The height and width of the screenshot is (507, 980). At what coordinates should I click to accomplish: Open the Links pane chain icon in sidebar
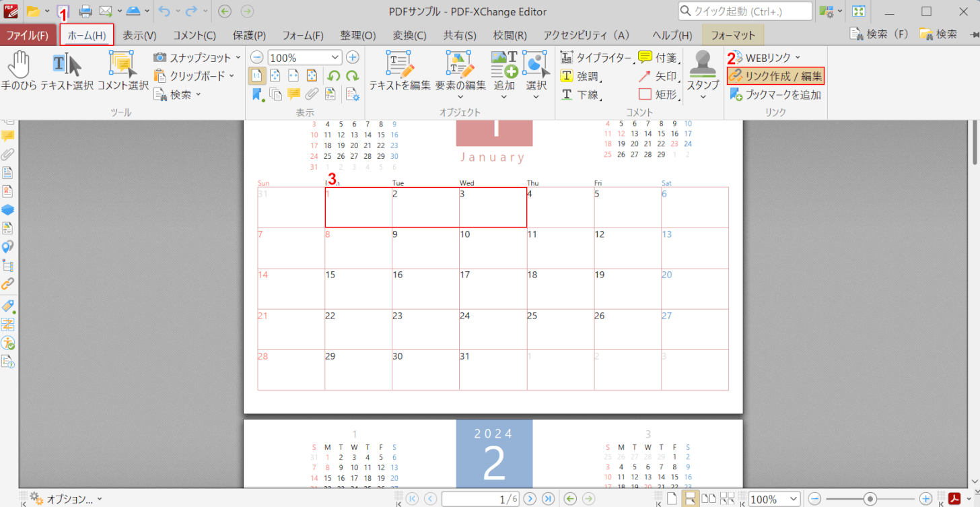pyautogui.click(x=8, y=283)
